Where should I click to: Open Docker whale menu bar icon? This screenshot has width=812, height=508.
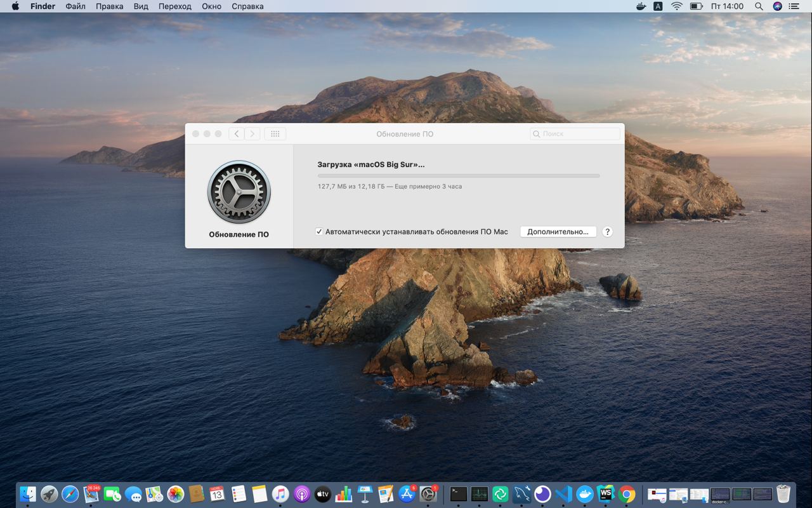pos(641,6)
